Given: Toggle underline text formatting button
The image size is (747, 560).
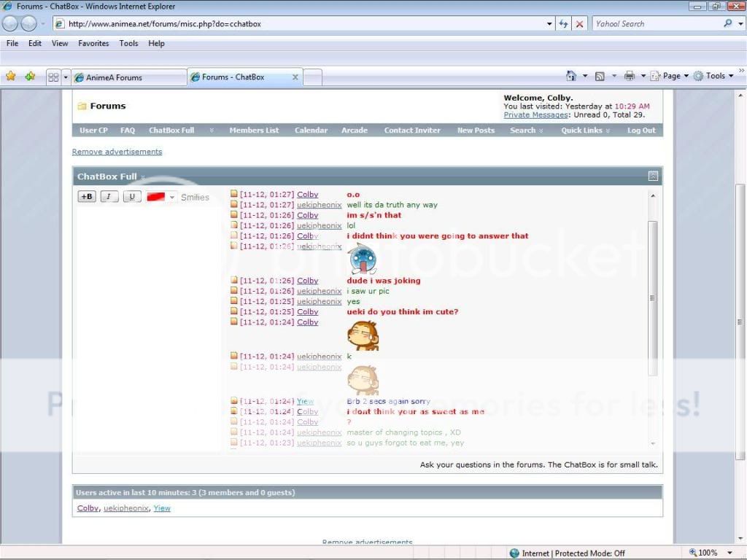Looking at the screenshot, I should pos(131,197).
